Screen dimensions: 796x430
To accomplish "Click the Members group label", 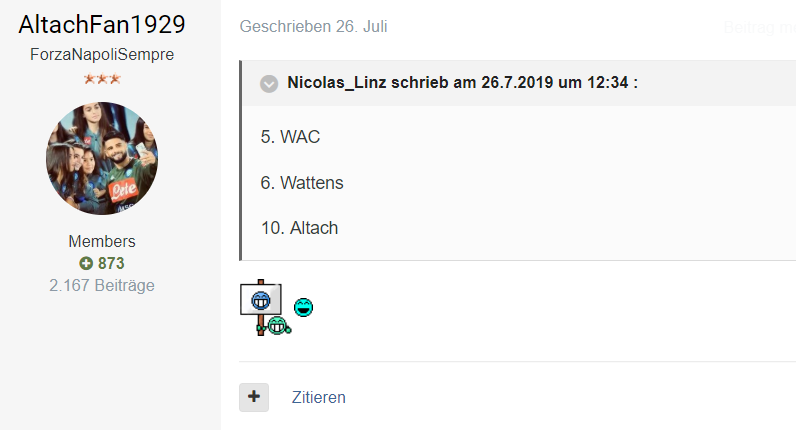I will click(x=102, y=241).
